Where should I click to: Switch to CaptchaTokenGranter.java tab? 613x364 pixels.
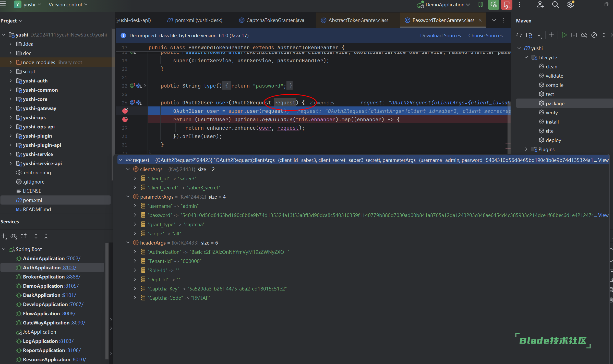tap(272, 20)
